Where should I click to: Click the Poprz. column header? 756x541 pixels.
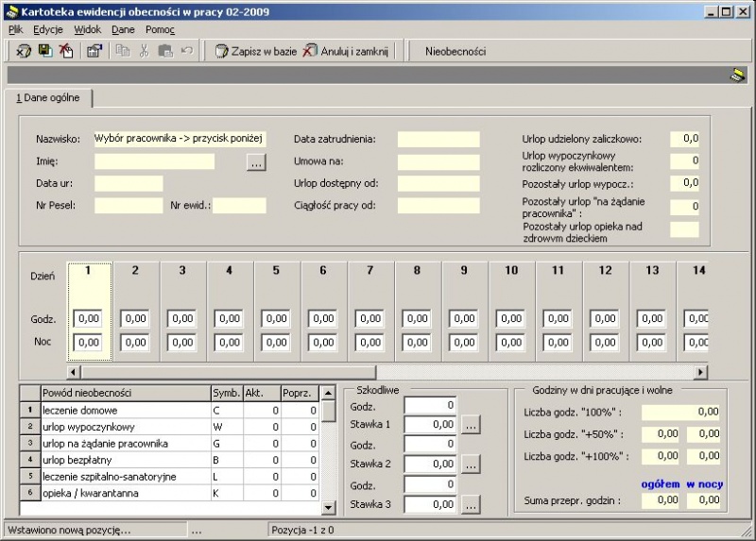click(x=300, y=393)
